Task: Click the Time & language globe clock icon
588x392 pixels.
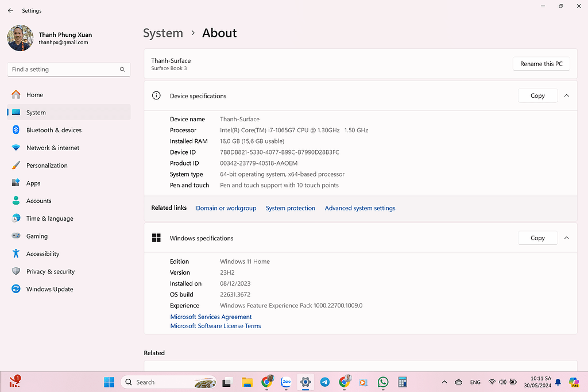Action: (x=16, y=218)
